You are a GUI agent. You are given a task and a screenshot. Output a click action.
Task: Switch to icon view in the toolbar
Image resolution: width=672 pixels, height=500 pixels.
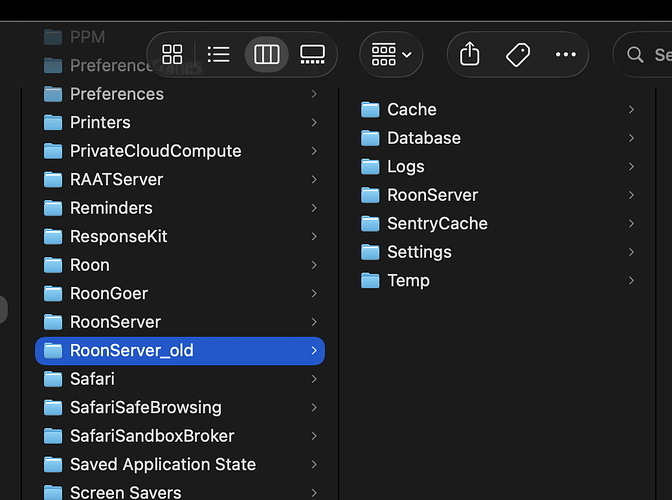click(x=173, y=54)
